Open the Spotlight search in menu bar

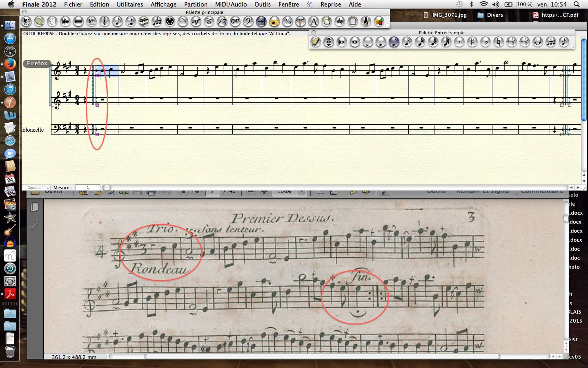coord(577,4)
